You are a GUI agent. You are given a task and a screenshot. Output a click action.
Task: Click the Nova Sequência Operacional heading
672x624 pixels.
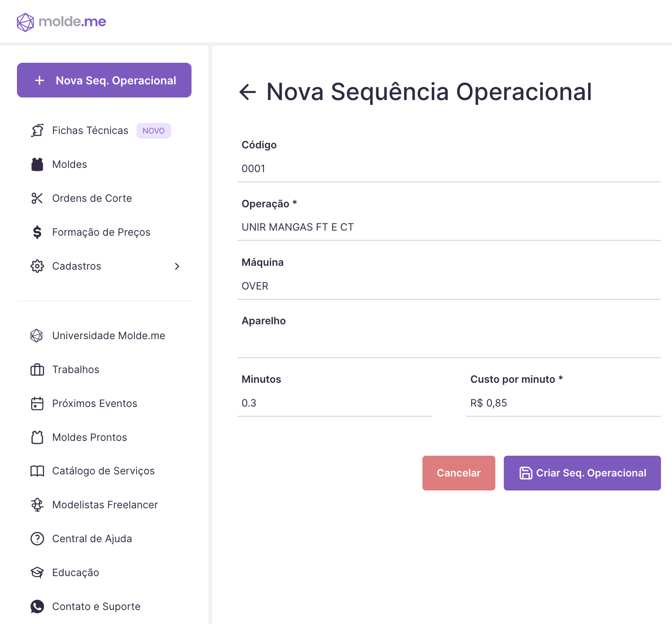429,92
